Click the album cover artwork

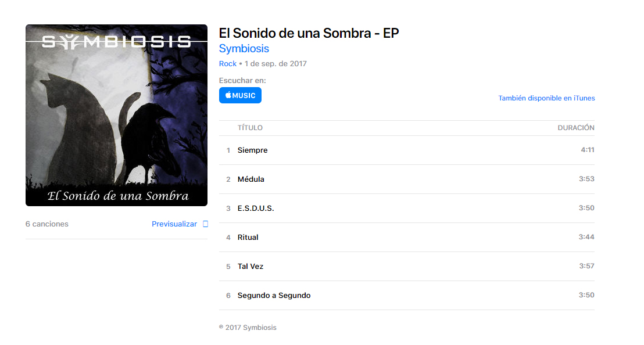116,115
